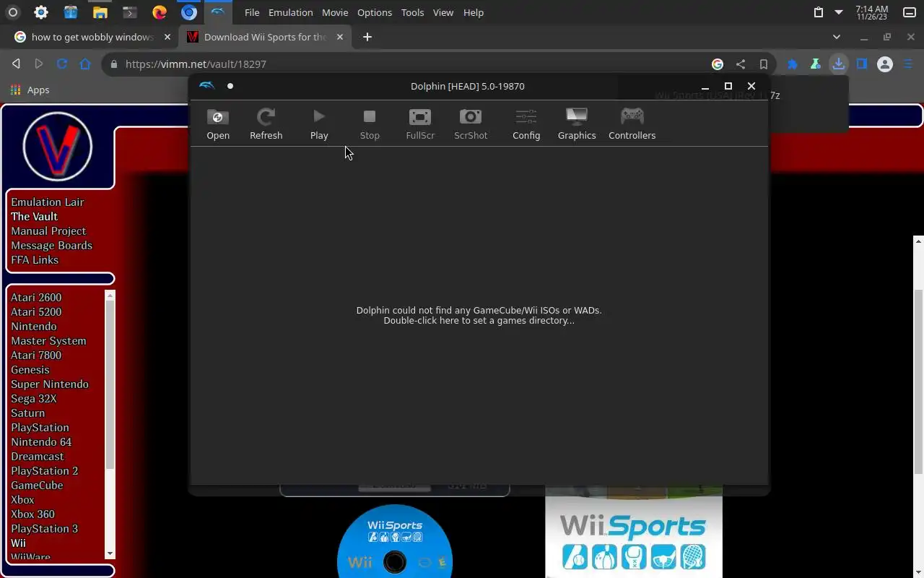
Task: Open the clipboard tray icon
Action: pyautogui.click(x=818, y=12)
